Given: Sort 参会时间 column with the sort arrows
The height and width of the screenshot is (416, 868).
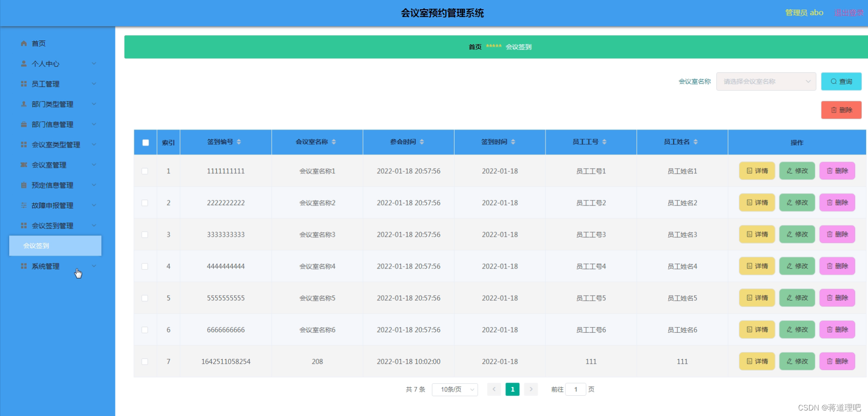Looking at the screenshot, I should [x=422, y=142].
